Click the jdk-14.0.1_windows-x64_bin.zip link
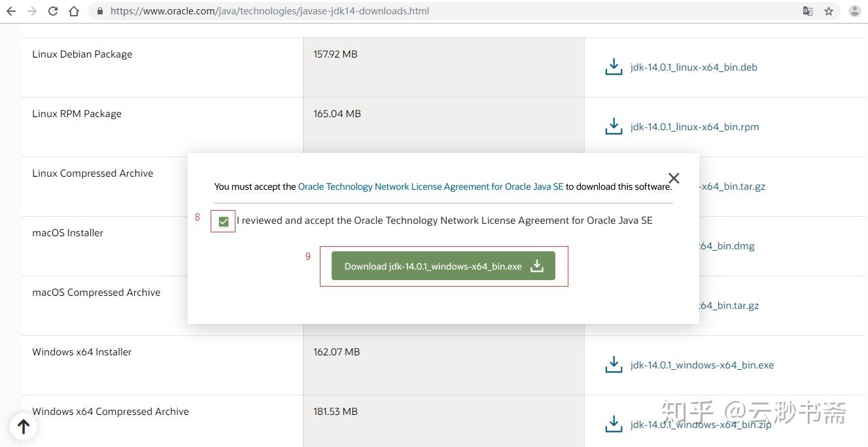Screen dimensions: 868x447 click(701, 425)
